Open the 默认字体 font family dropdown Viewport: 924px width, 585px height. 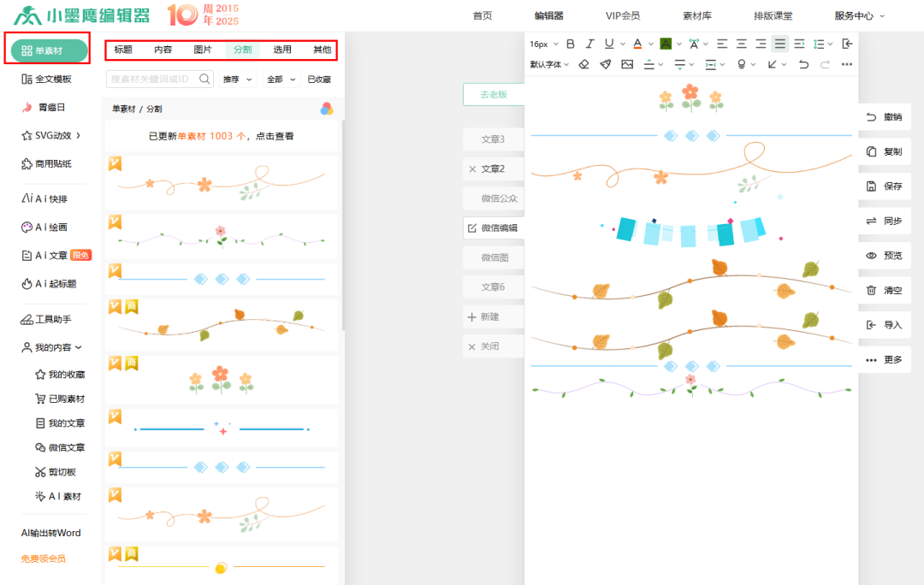click(x=549, y=64)
